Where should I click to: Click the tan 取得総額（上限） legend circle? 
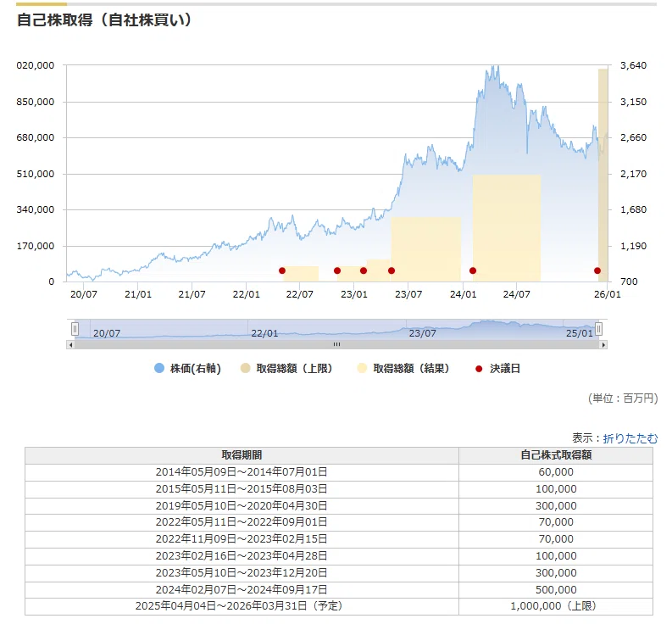(245, 369)
